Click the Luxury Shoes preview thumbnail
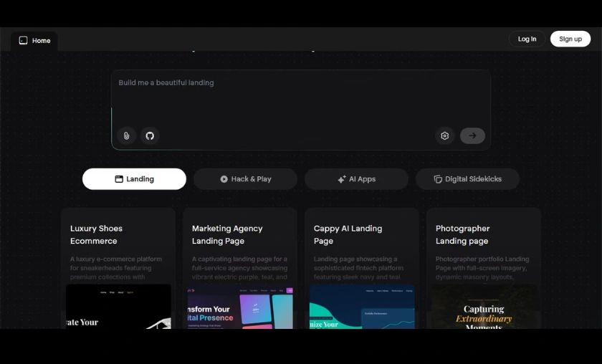The height and width of the screenshot is (364, 602). [118, 307]
